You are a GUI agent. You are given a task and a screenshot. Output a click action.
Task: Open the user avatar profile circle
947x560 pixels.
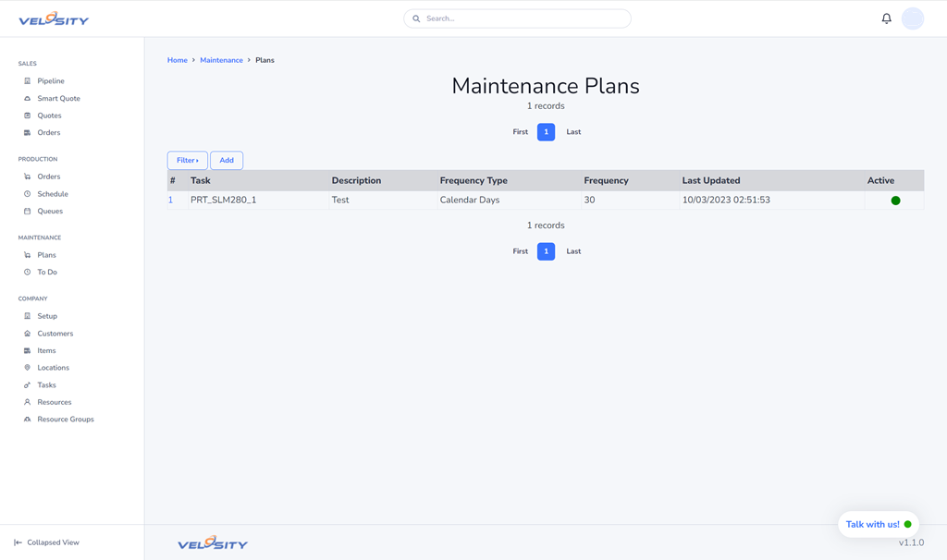912,18
